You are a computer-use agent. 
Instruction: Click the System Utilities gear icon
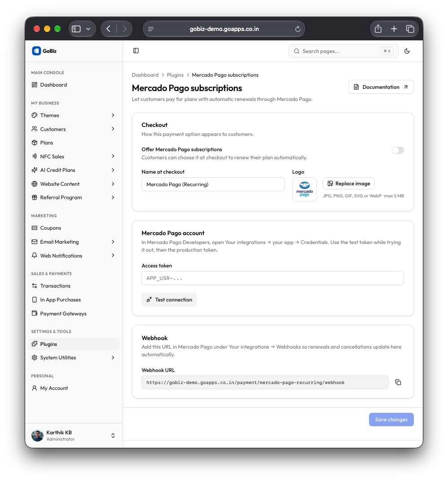tap(35, 357)
